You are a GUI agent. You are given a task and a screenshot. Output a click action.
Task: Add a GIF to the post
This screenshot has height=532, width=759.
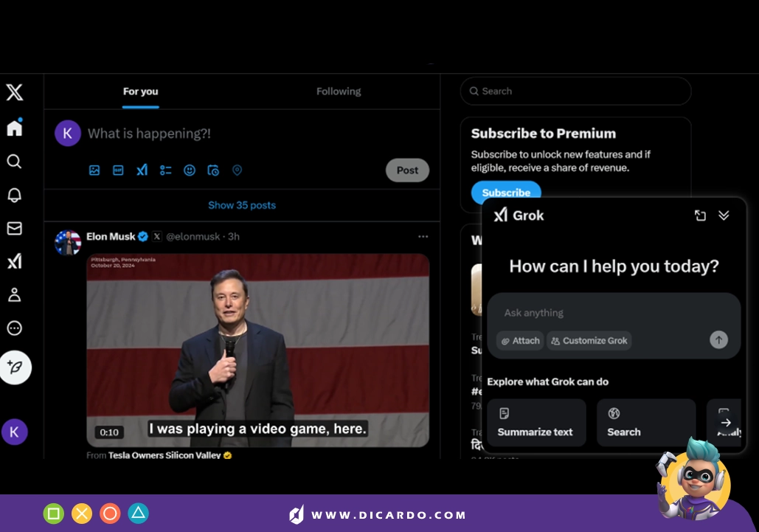[x=118, y=170]
